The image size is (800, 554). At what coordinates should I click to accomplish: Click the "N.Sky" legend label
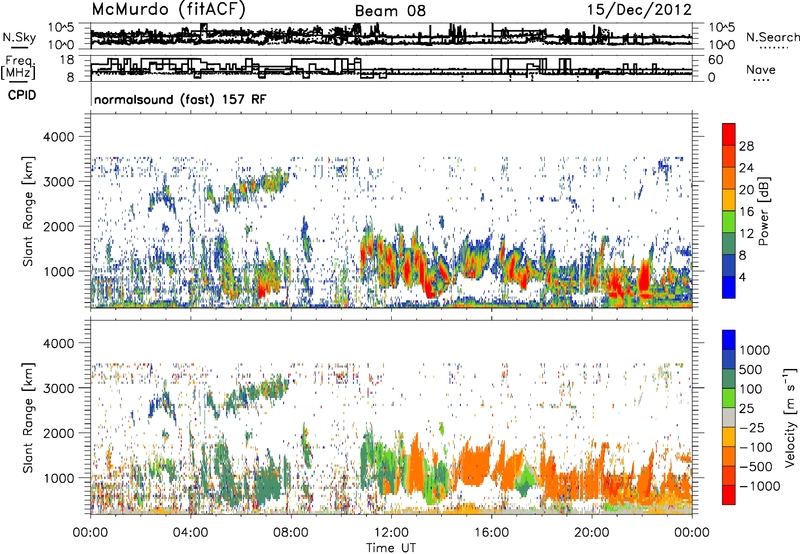tap(19, 37)
